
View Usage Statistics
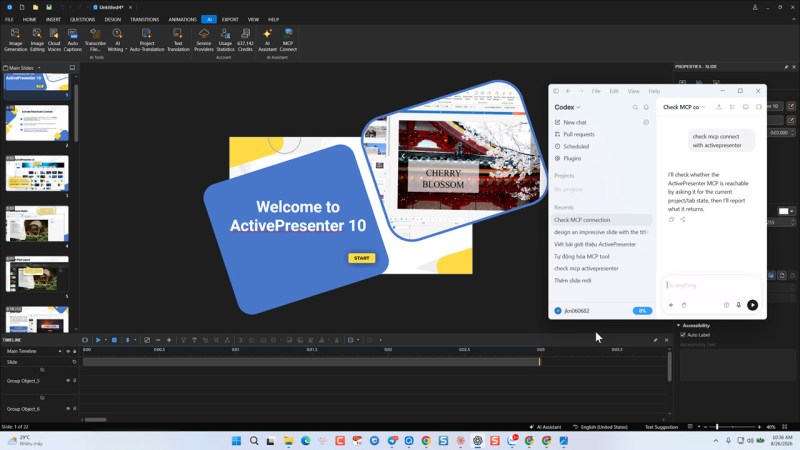pyautogui.click(x=225, y=39)
